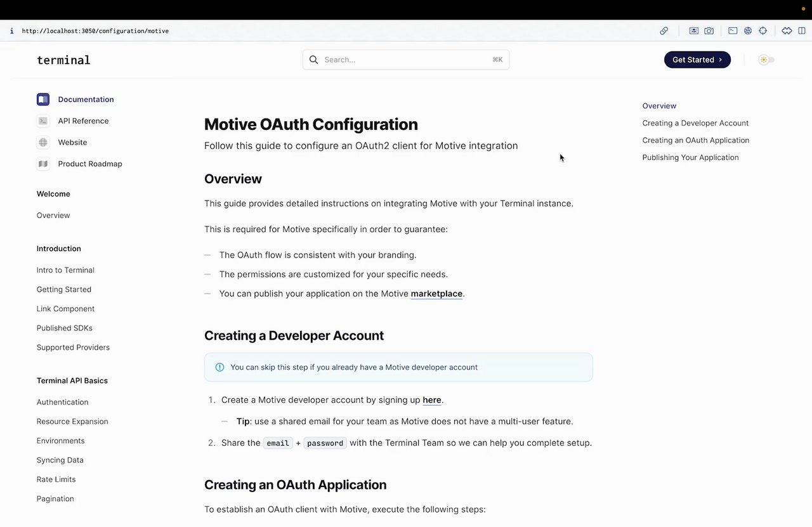Click the camera screenshot icon
The image size is (812, 527).
click(x=709, y=30)
